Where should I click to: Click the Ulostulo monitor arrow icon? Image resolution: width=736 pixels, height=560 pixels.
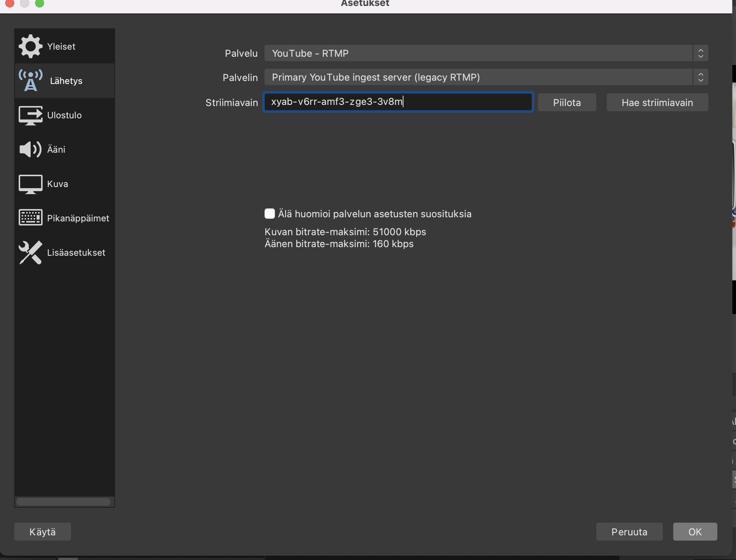click(30, 115)
